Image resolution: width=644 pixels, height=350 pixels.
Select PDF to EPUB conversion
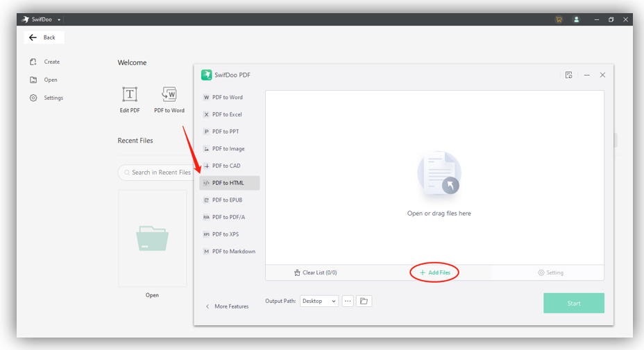click(x=229, y=200)
